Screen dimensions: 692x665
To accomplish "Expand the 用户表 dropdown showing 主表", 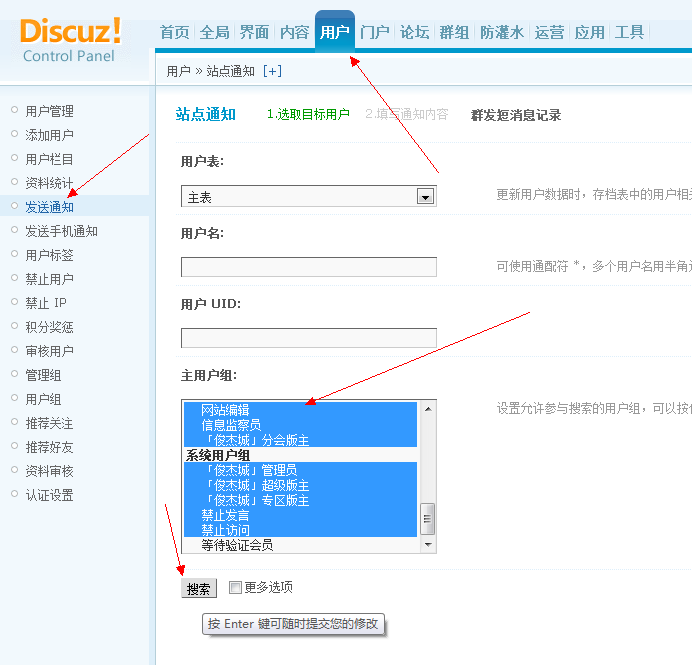I will tap(309, 196).
